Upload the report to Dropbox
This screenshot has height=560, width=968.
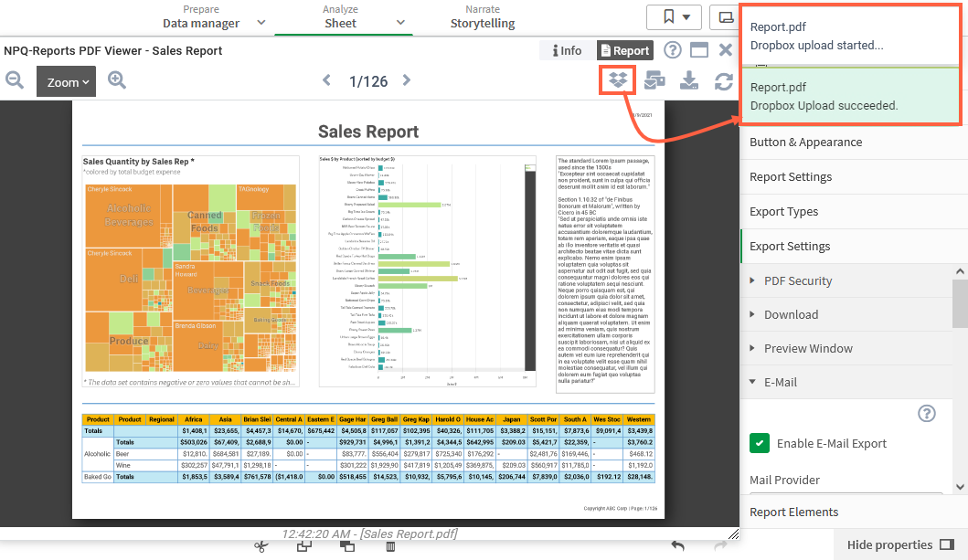(617, 80)
